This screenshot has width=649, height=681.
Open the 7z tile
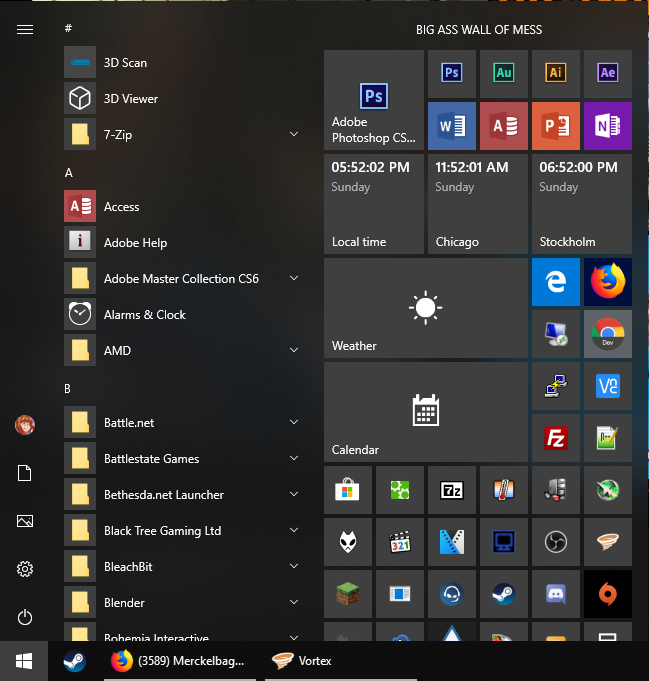tap(452, 490)
